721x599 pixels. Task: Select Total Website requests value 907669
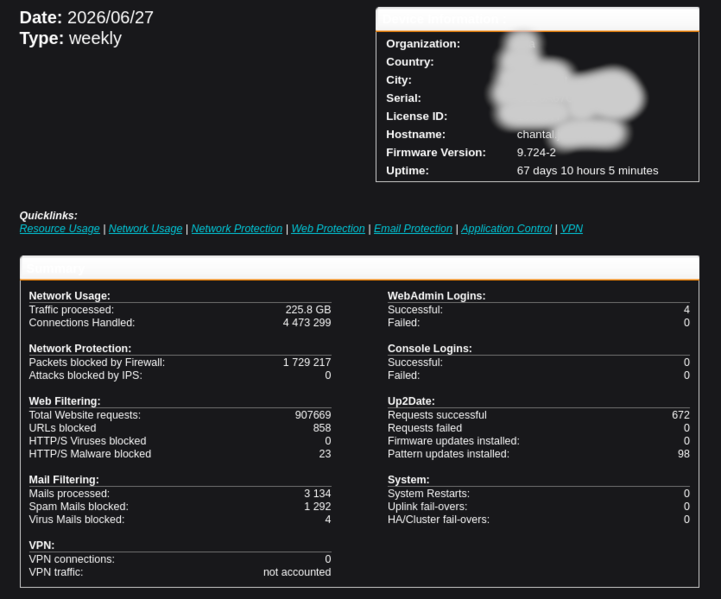pos(313,415)
